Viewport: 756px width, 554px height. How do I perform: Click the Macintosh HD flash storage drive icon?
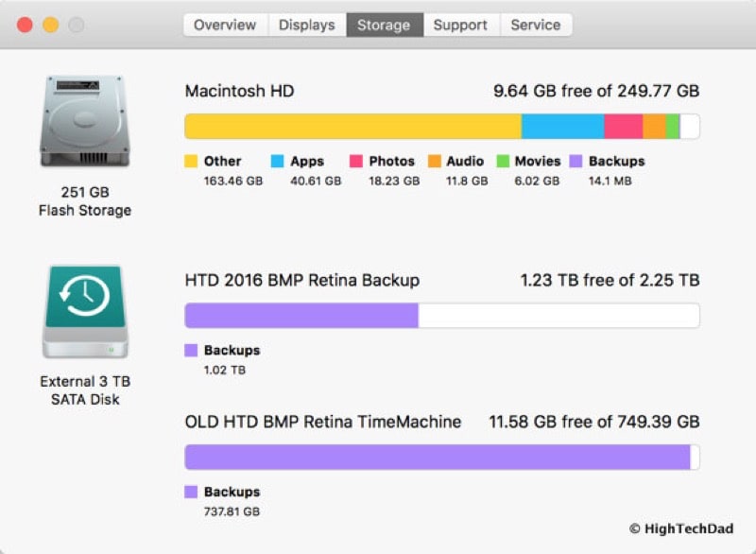click(x=84, y=121)
